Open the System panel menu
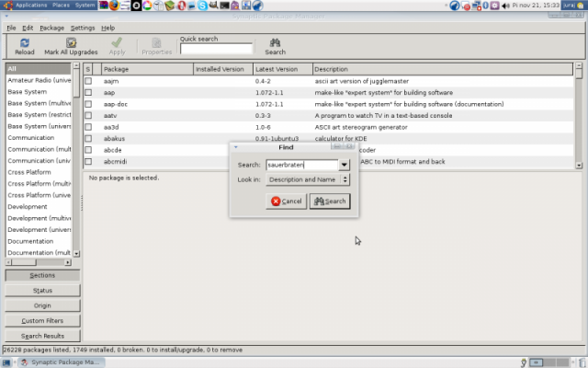This screenshot has width=588, height=368. [x=85, y=6]
